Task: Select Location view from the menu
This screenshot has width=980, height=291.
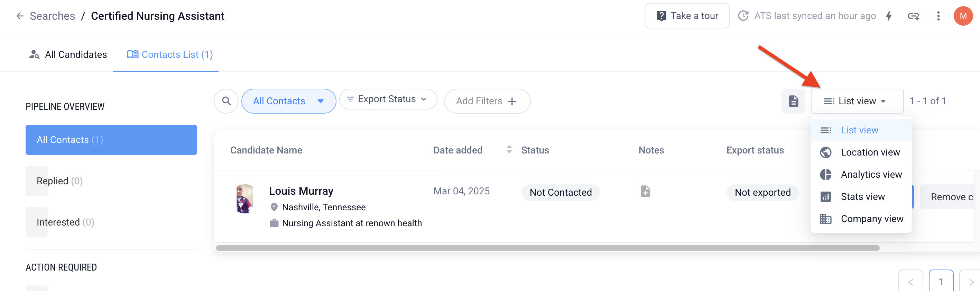Action: (870, 152)
